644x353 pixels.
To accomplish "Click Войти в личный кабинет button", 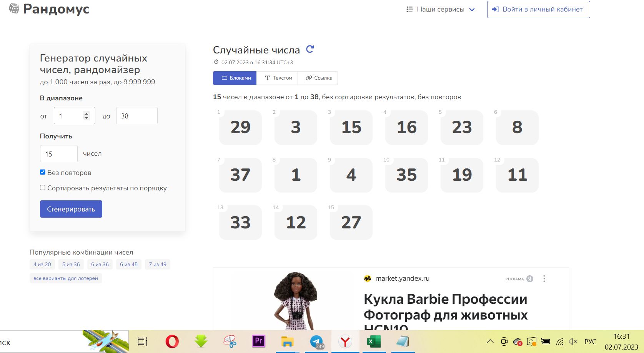I will pos(538,10).
